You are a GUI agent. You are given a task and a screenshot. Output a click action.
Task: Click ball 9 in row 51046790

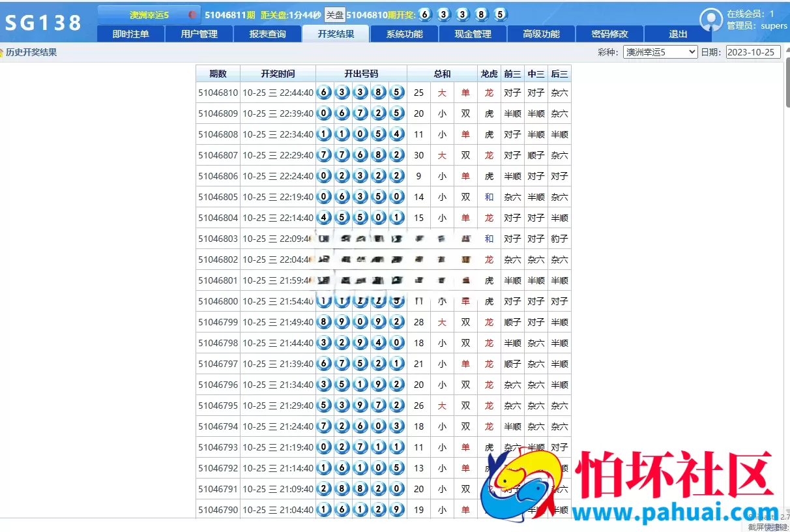(398, 510)
